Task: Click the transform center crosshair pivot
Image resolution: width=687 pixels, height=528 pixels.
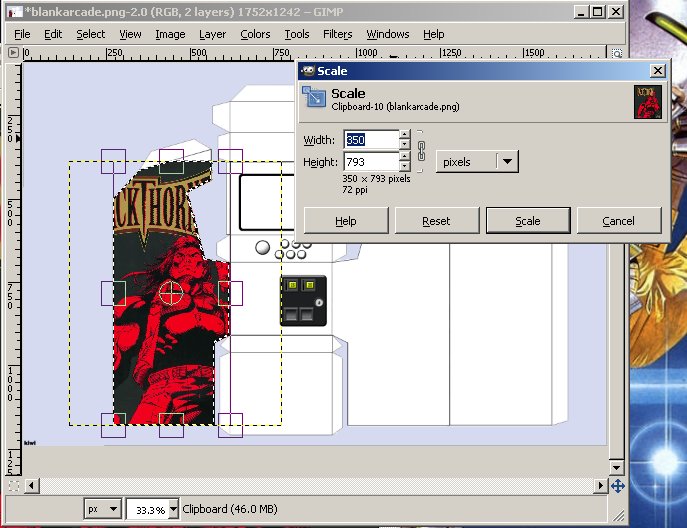Action: 171,293
